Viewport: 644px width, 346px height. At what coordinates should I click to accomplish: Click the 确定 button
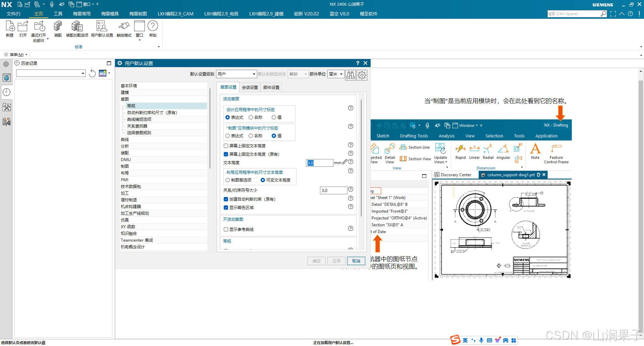[317, 261]
